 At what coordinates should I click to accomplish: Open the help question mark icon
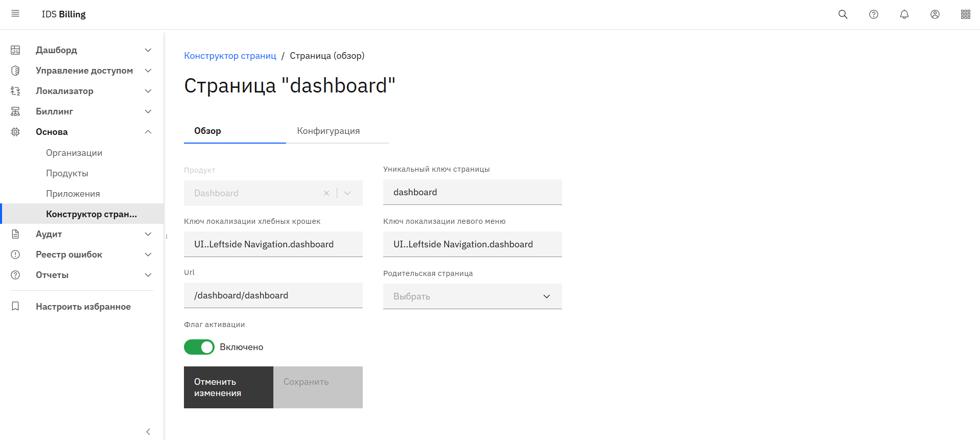(874, 14)
